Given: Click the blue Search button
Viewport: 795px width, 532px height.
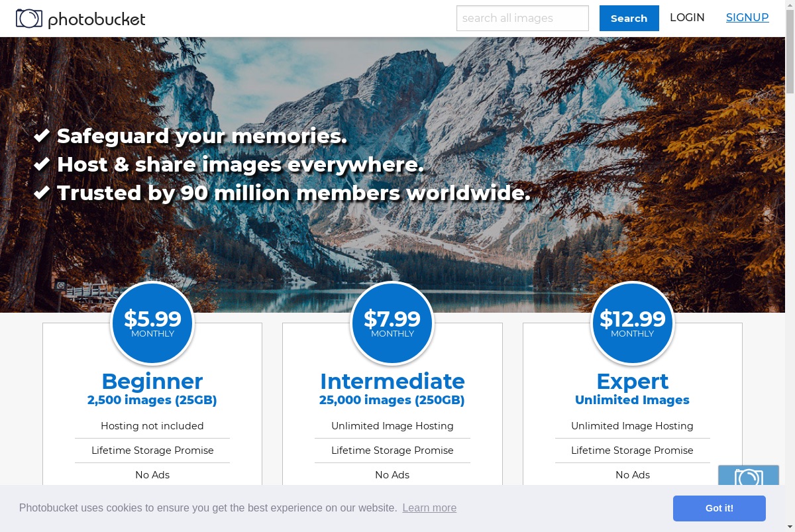Looking at the screenshot, I should [x=629, y=19].
